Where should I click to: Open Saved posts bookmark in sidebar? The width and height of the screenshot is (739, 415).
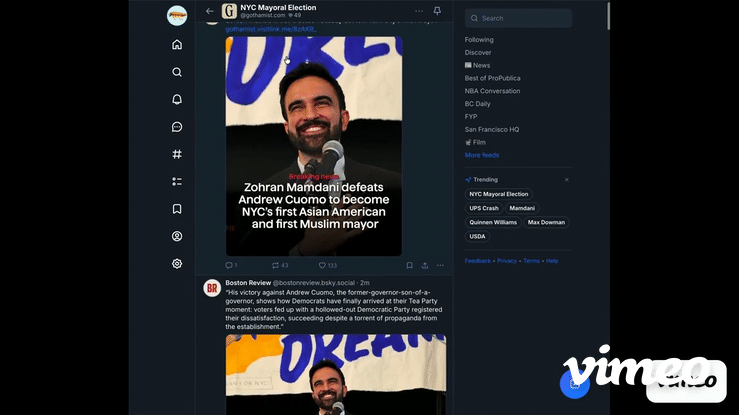click(177, 209)
